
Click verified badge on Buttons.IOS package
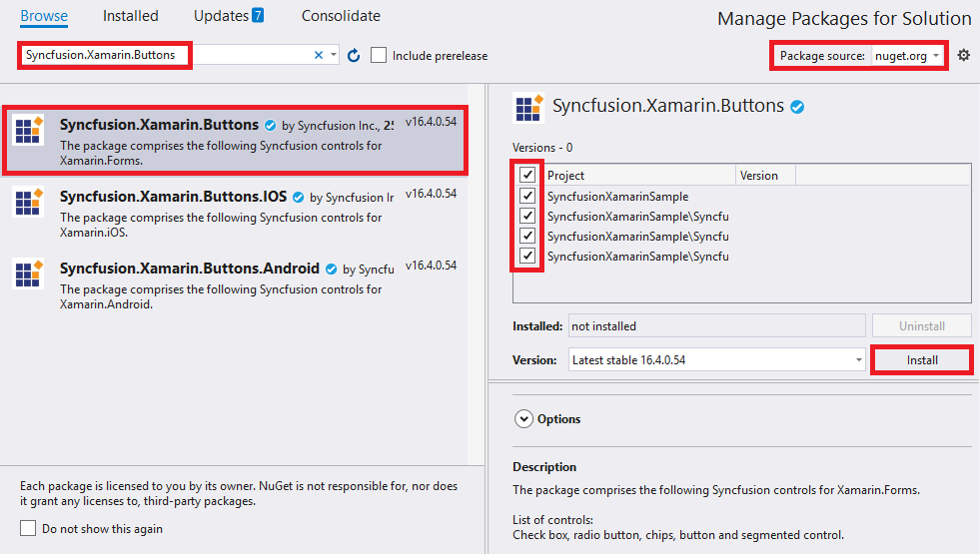(298, 198)
